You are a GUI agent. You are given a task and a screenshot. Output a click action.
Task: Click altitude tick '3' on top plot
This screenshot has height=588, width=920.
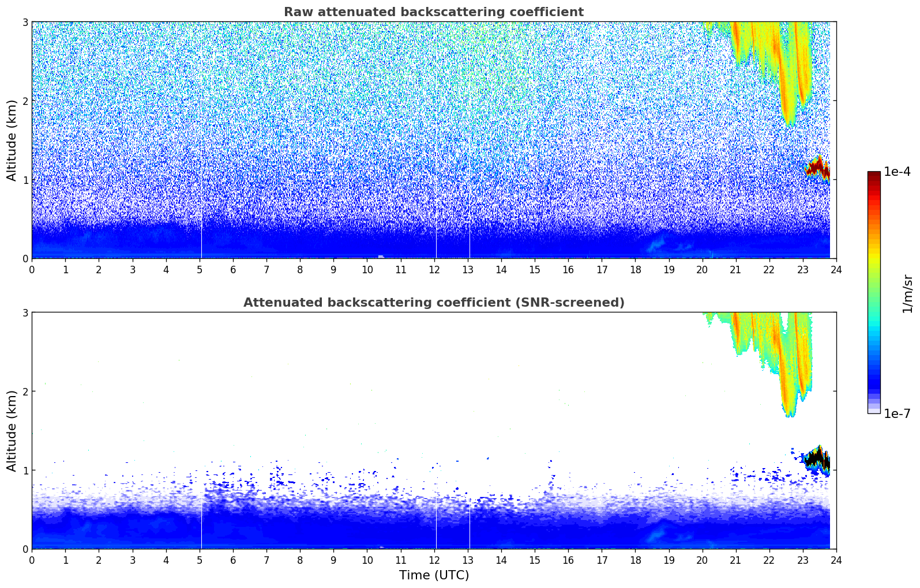25,22
